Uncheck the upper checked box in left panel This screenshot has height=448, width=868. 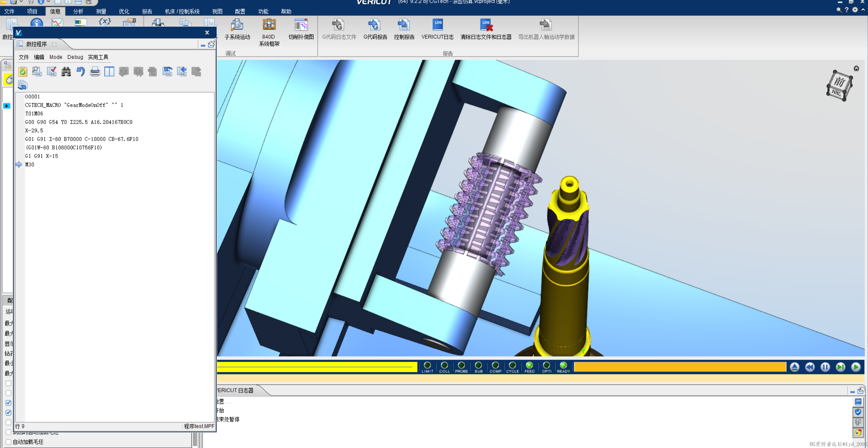tap(9, 403)
